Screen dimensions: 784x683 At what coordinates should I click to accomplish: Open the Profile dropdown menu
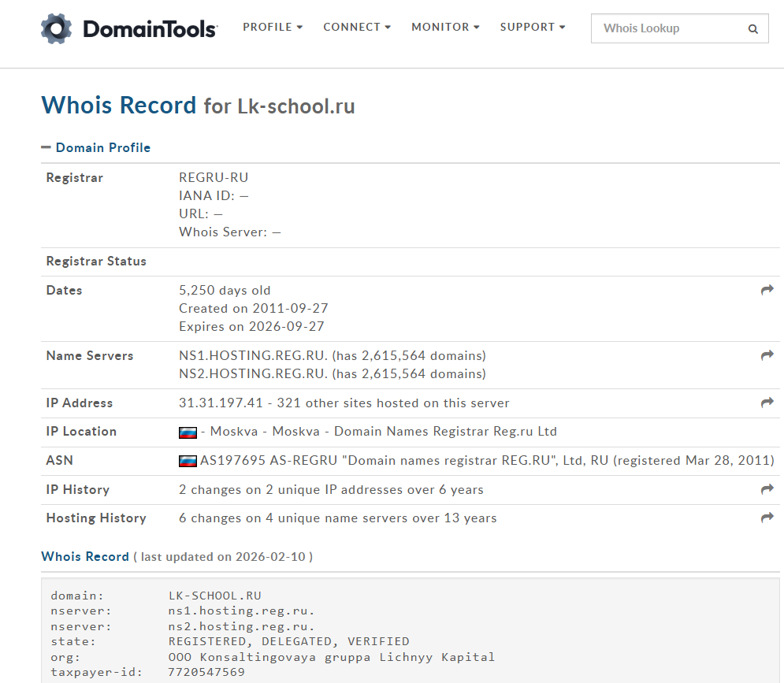273,27
